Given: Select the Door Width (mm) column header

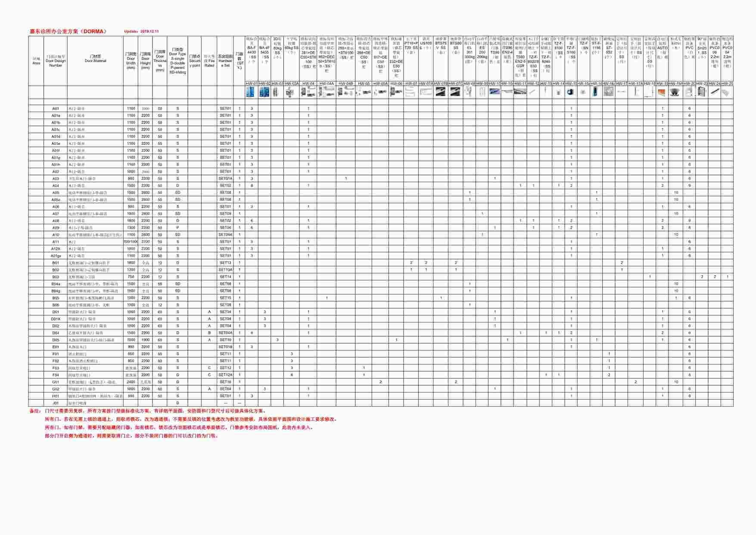Looking at the screenshot, I should click(x=131, y=61).
